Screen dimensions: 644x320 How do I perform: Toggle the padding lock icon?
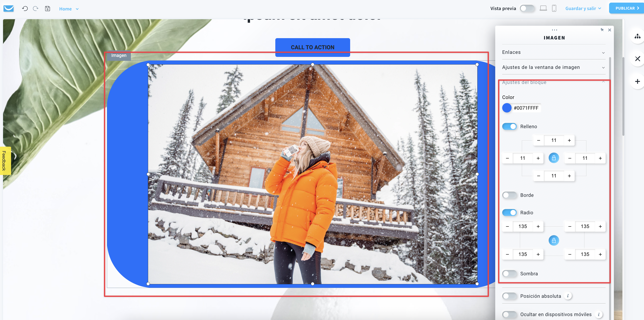(x=554, y=158)
